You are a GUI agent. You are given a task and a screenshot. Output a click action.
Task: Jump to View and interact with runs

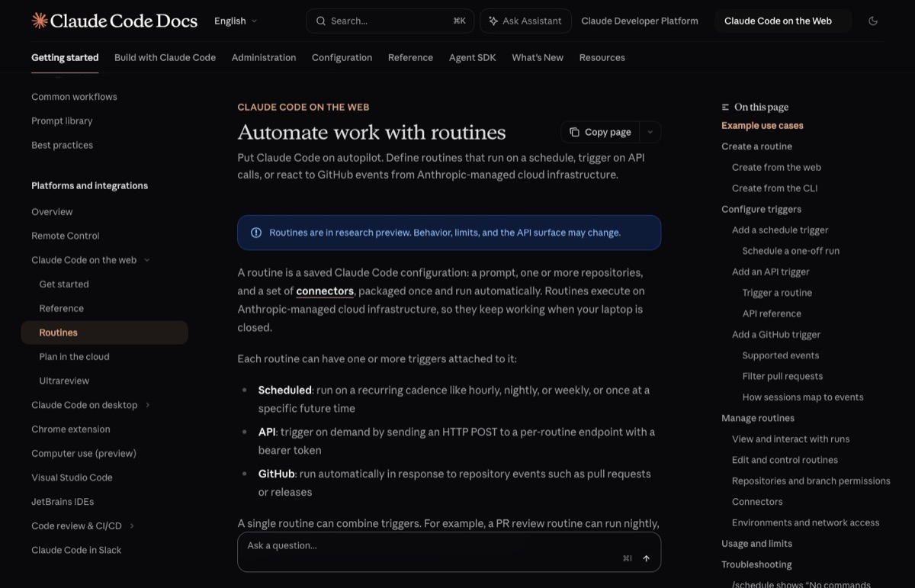(x=791, y=439)
